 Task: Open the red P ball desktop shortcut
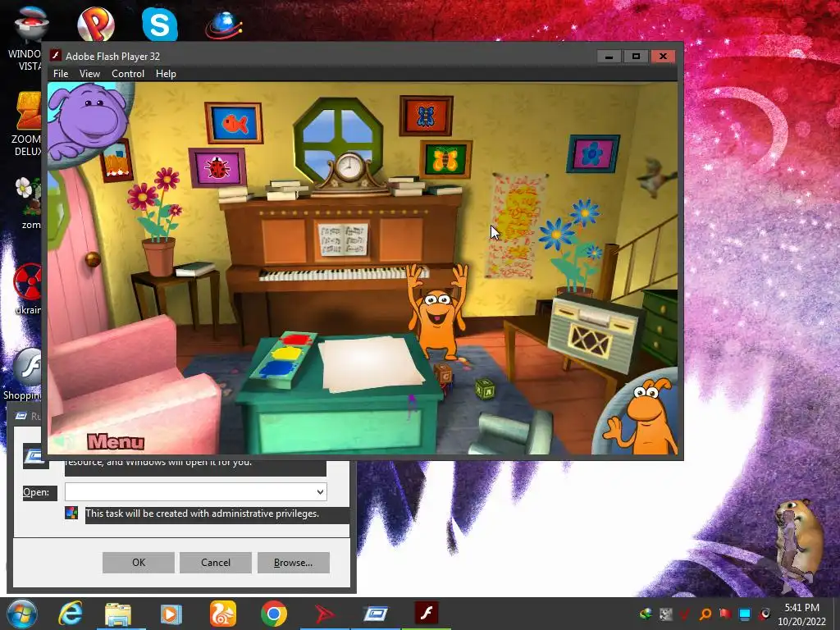[x=96, y=24]
